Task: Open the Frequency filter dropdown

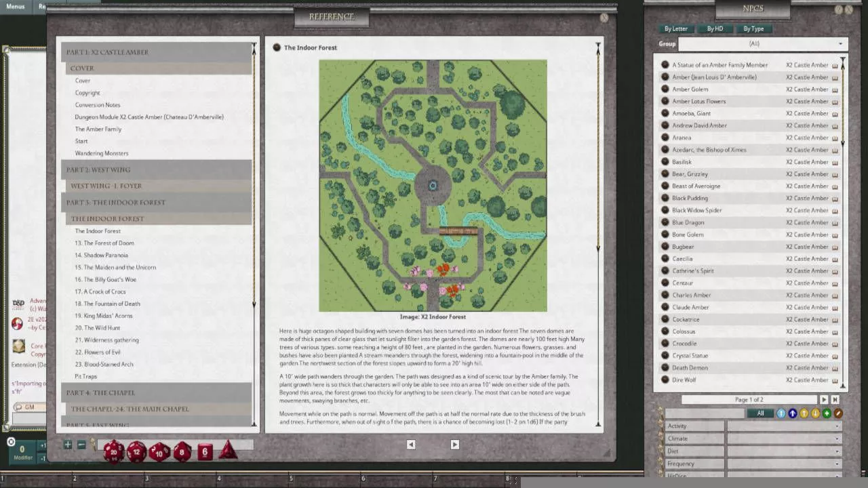Action: pos(785,464)
